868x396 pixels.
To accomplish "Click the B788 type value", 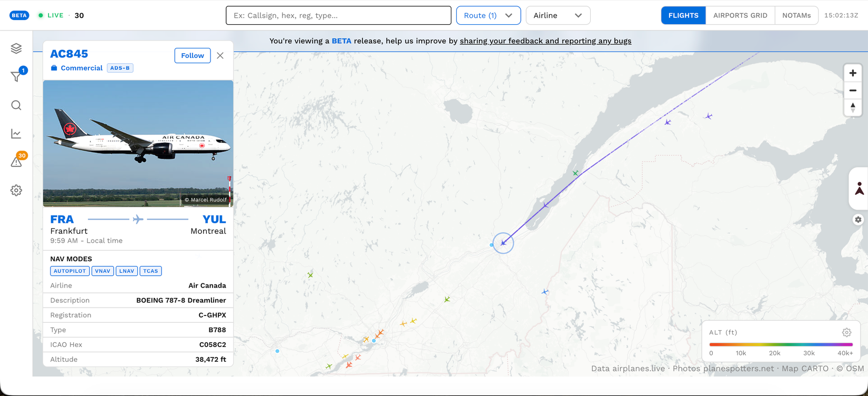I will (217, 330).
